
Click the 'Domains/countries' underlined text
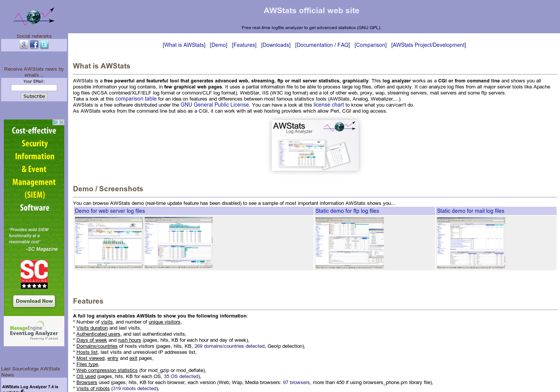click(x=97, y=346)
